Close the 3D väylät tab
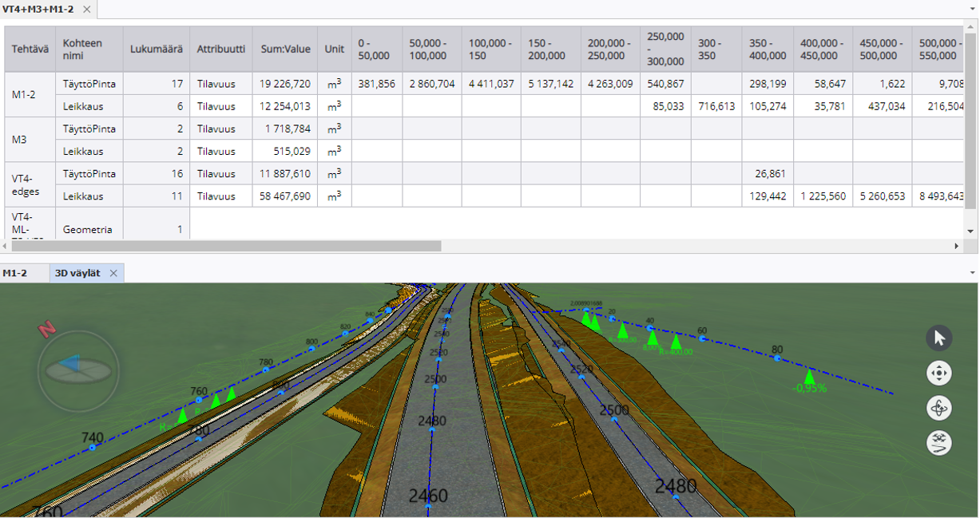 point(113,273)
